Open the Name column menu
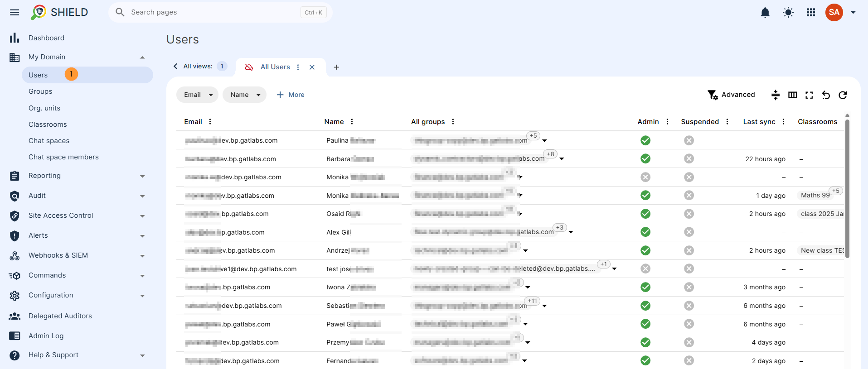 point(352,121)
